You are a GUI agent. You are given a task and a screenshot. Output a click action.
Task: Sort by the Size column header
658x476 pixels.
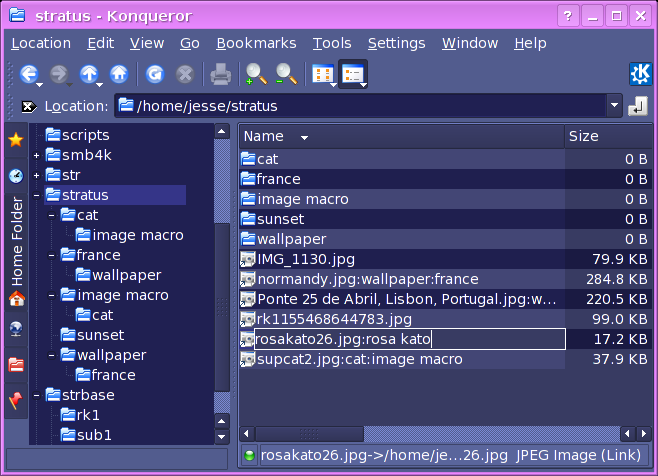click(x=608, y=136)
